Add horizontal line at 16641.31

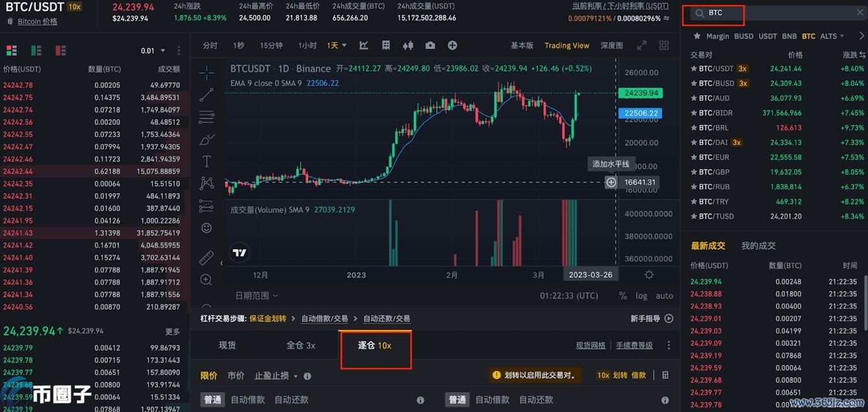611,182
